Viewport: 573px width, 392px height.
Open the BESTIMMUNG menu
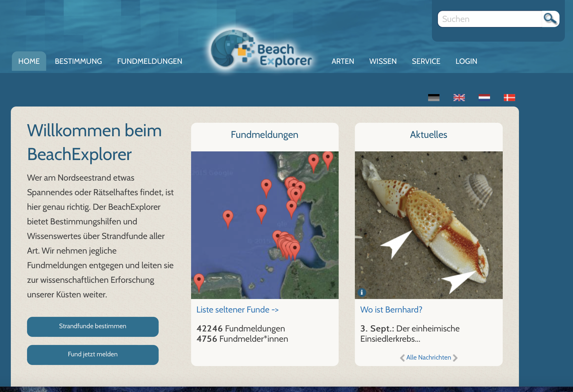(78, 61)
